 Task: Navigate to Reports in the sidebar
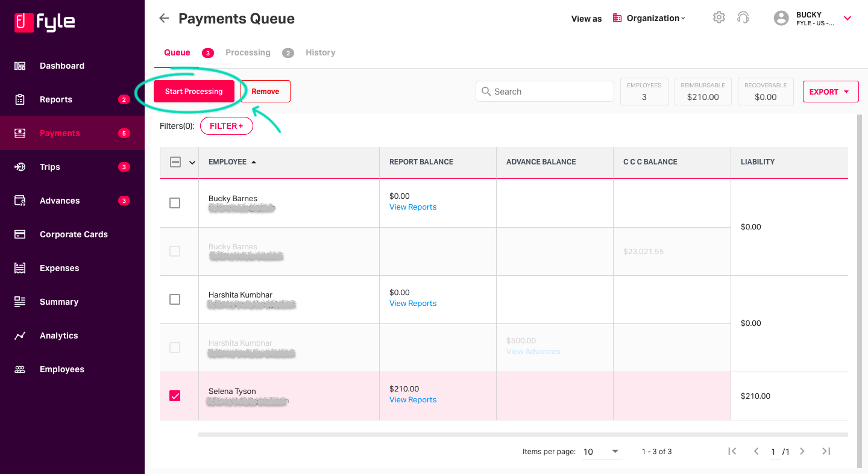57,99
